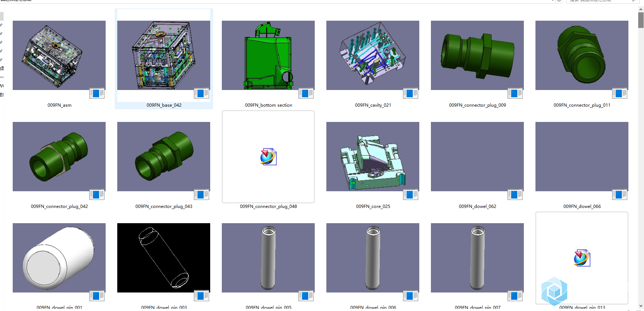Viewport: 644px width, 311px height.
Task: Click the vertical scrollbar thumb
Action: click(641, 20)
